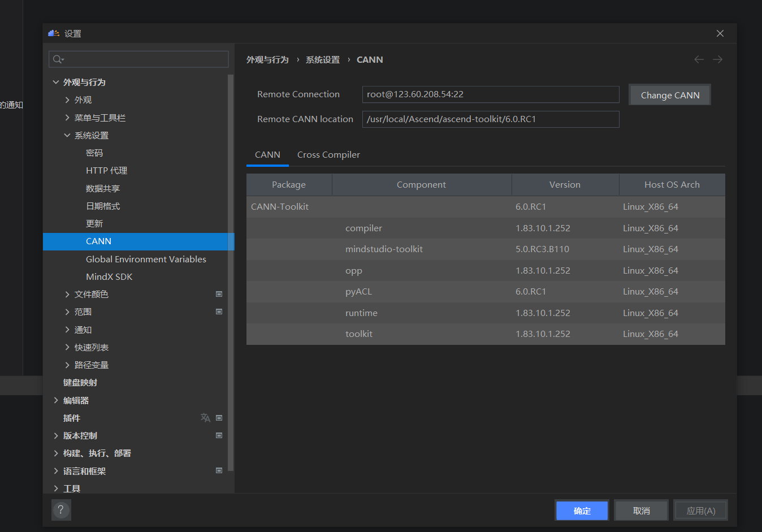Image resolution: width=762 pixels, height=532 pixels.
Task: Expand the 外观 tree node
Action: 67,100
